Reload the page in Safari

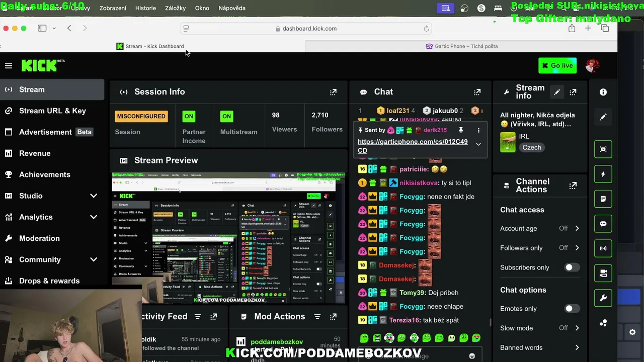click(426, 29)
